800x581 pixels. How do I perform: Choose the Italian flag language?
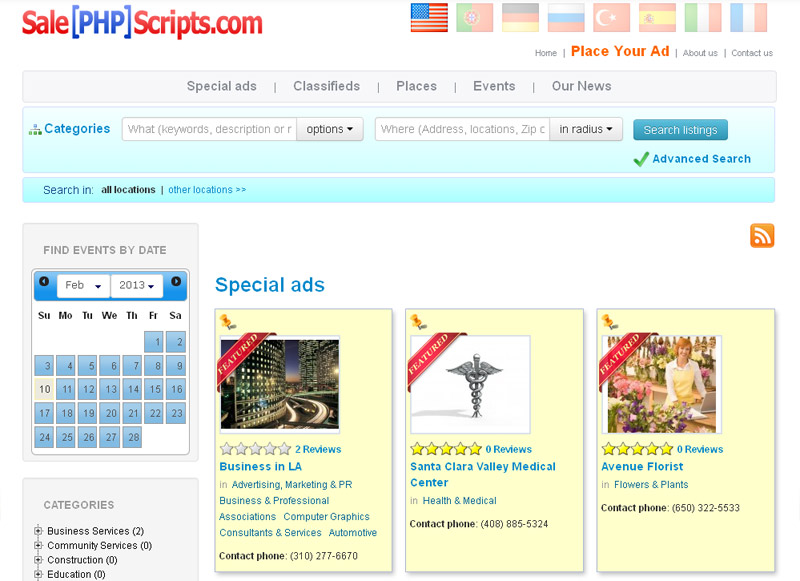click(x=703, y=18)
